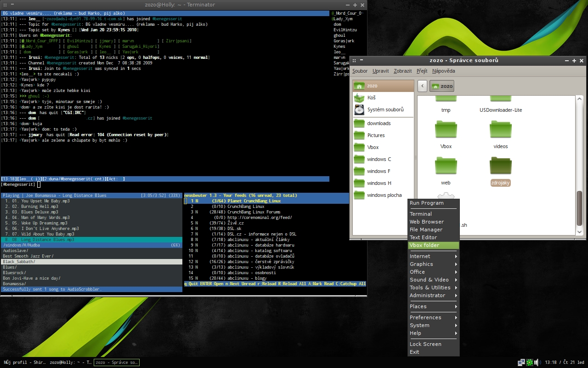This screenshot has height=368, width=588.
Task: Open the network connections tray icon
Action: 521,362
